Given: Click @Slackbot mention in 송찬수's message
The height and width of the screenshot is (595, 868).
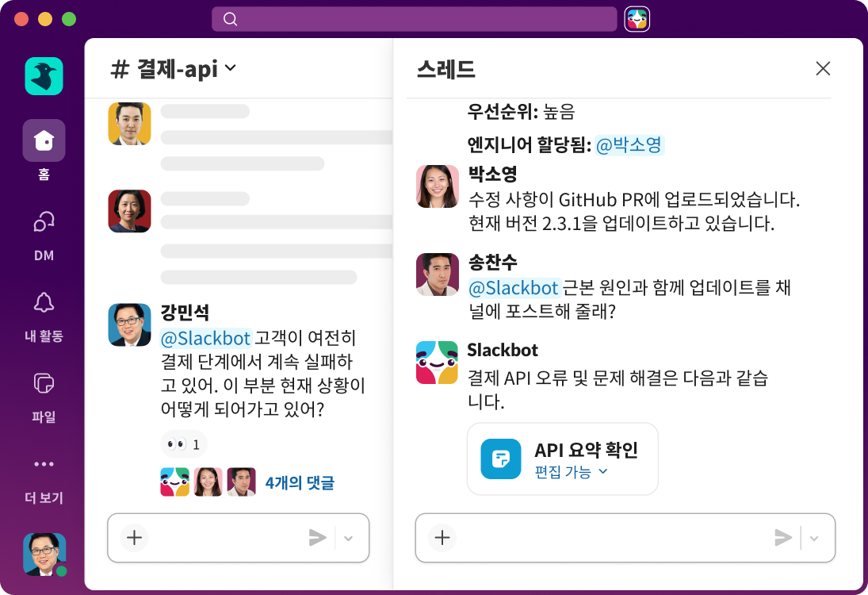Looking at the screenshot, I should pos(514,288).
